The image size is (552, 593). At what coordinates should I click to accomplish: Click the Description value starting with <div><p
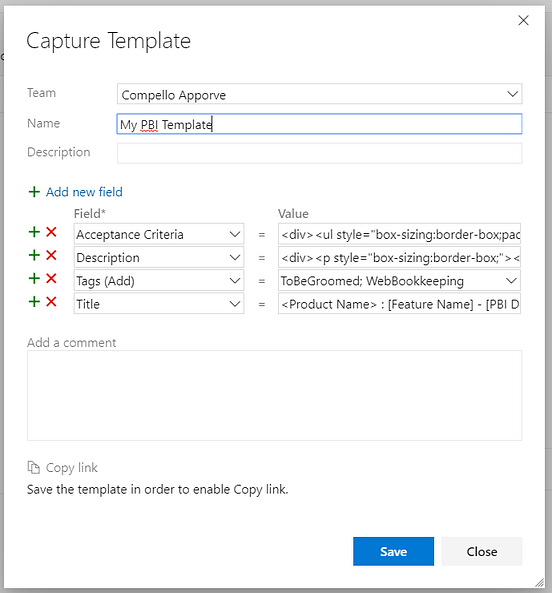pyautogui.click(x=399, y=258)
